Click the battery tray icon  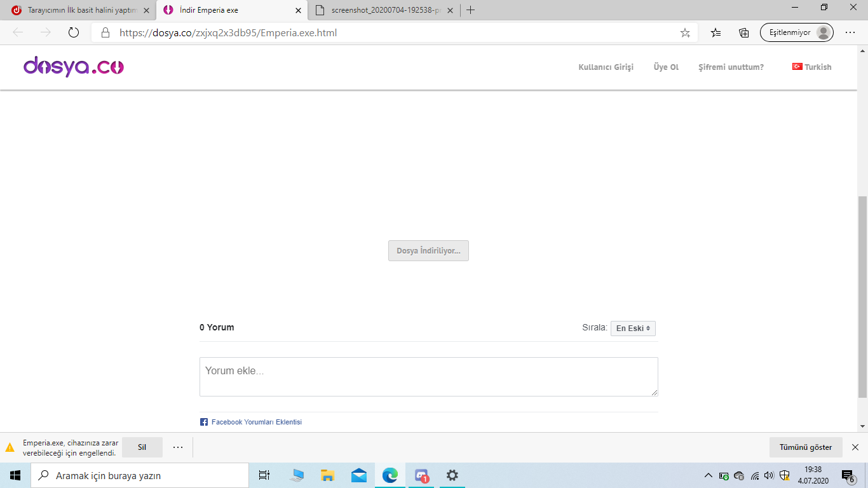tap(724, 475)
